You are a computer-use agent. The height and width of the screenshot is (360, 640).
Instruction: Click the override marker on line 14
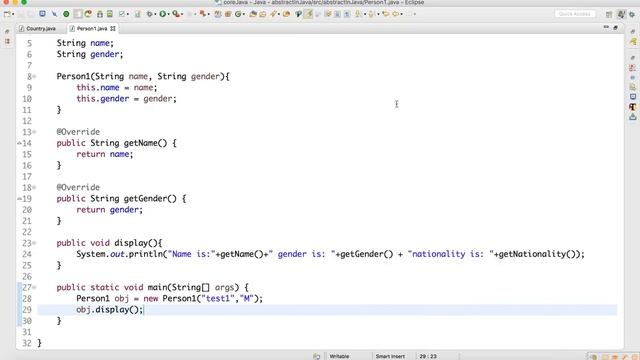[19, 143]
